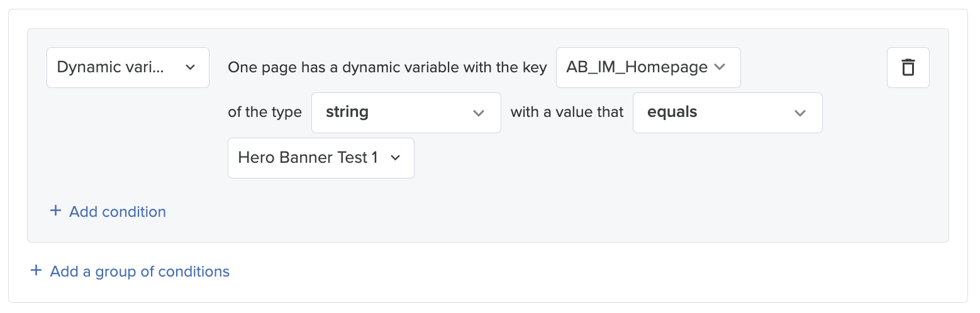Open the Dynamic variable condition type dropdown

point(128,67)
